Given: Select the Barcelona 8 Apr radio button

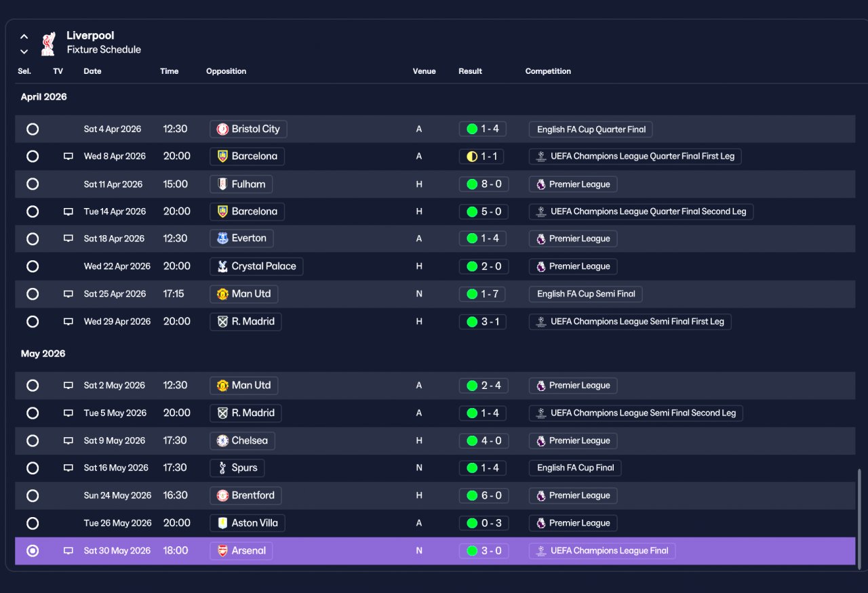Looking at the screenshot, I should pos(33,157).
